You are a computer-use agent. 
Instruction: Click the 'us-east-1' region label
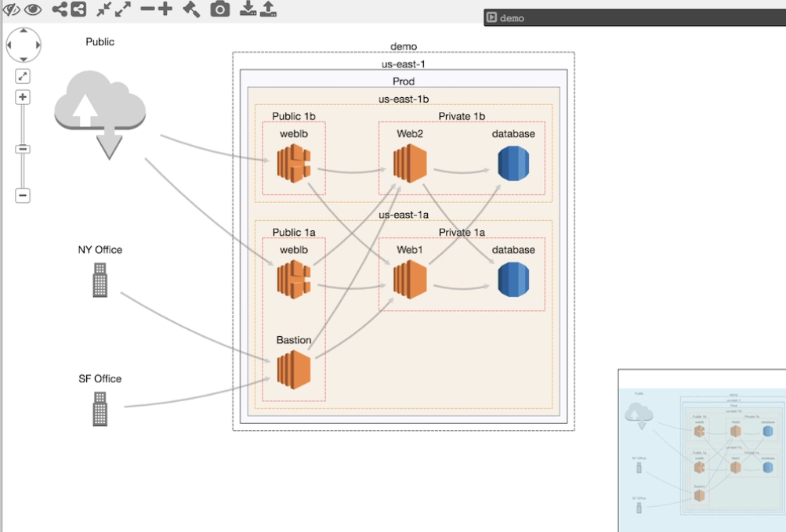click(404, 64)
